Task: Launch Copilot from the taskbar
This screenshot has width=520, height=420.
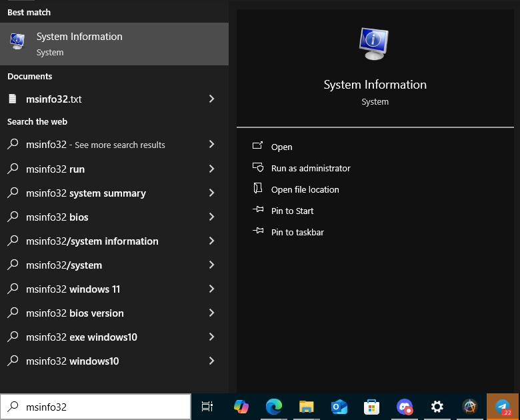Action: click(241, 406)
